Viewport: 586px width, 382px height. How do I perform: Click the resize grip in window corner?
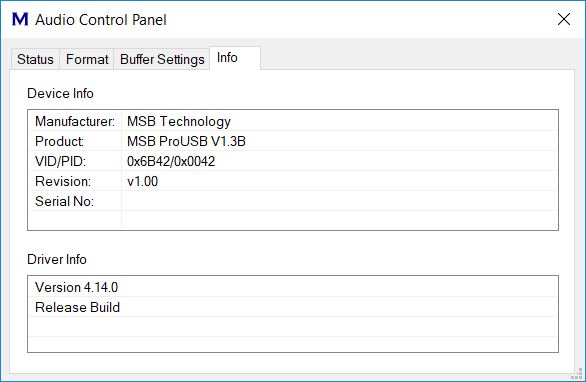577,374
